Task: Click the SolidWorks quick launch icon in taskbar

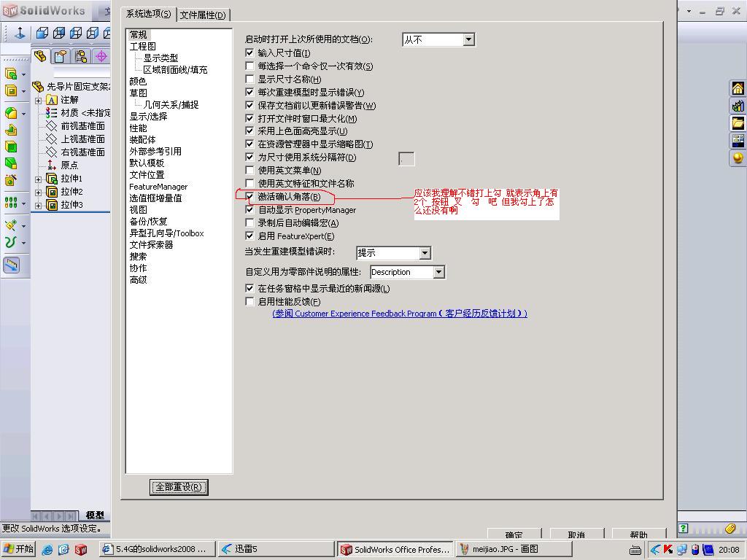Action: tap(80, 550)
